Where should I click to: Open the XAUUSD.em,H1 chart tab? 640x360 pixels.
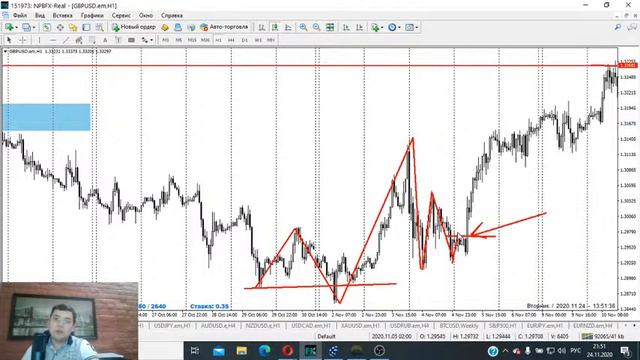tap(360, 326)
